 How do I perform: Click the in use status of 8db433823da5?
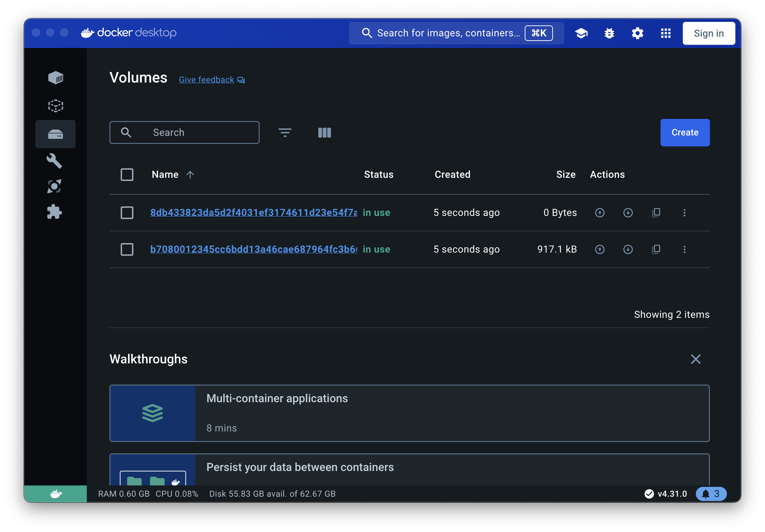(x=377, y=213)
